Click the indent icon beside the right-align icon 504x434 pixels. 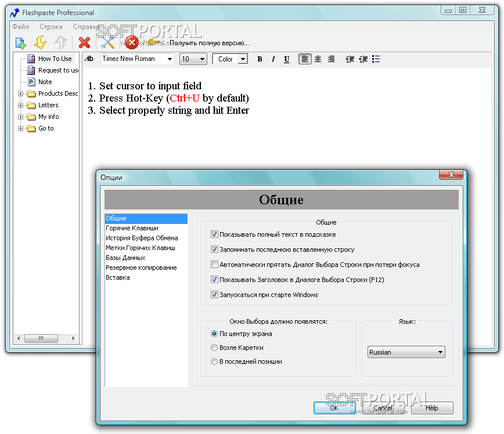(350, 59)
